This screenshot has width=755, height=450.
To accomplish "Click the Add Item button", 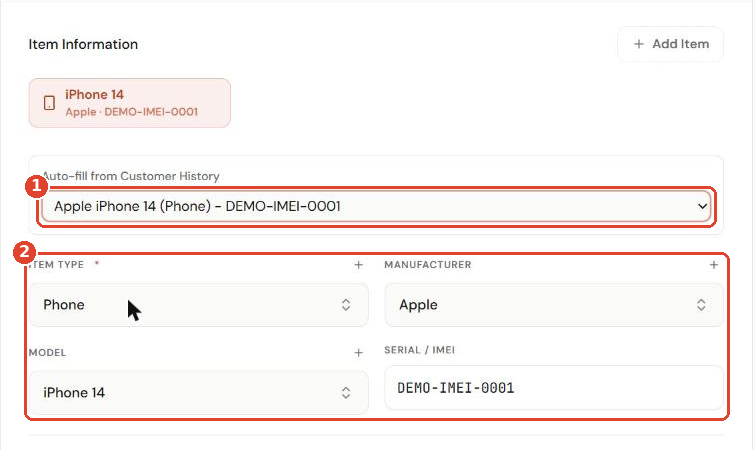I will click(670, 44).
